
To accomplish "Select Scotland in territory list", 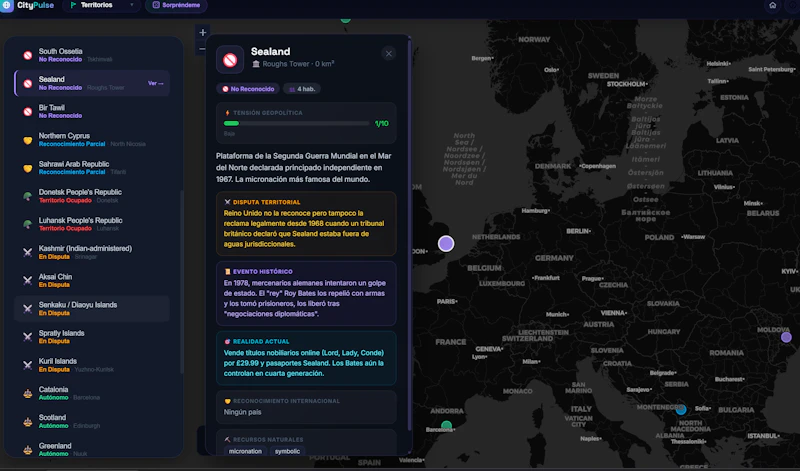I will 92,421.
